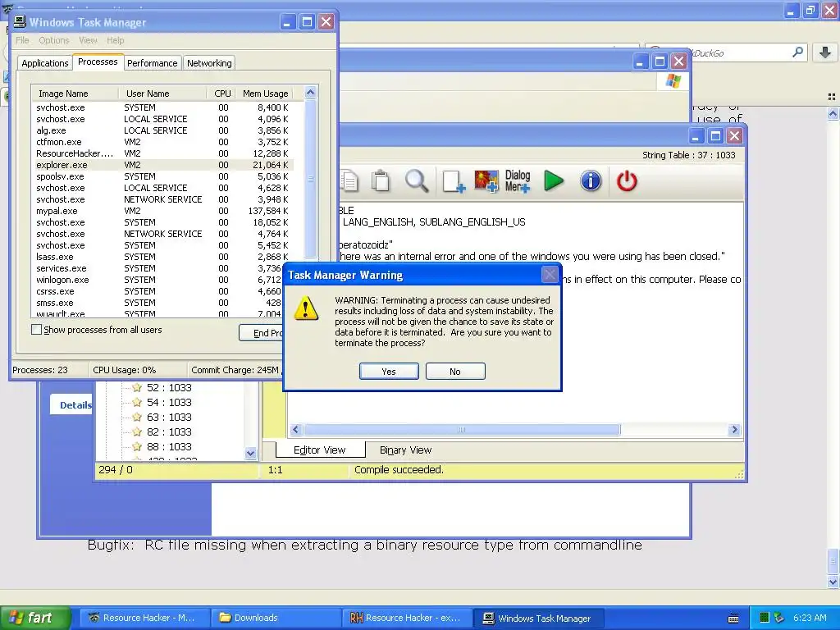Click the Copy icon in Resource Hacker toolbar
The width and height of the screenshot is (840, 630).
349,180
